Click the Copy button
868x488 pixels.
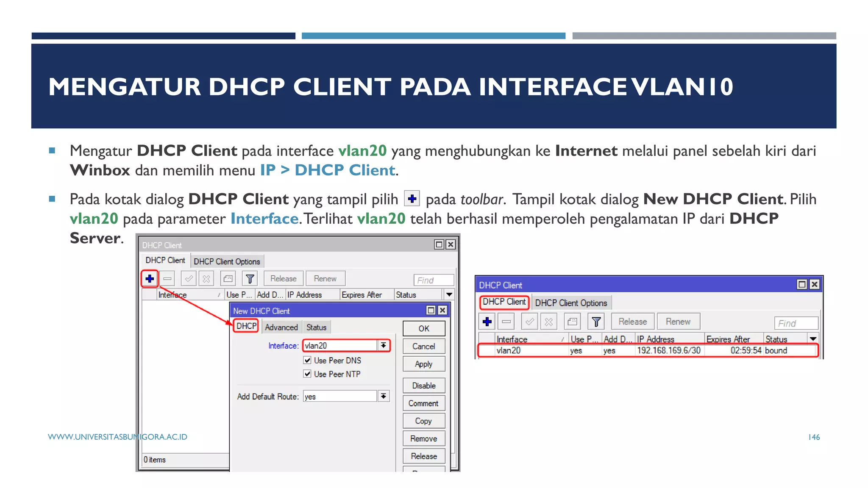(x=424, y=421)
